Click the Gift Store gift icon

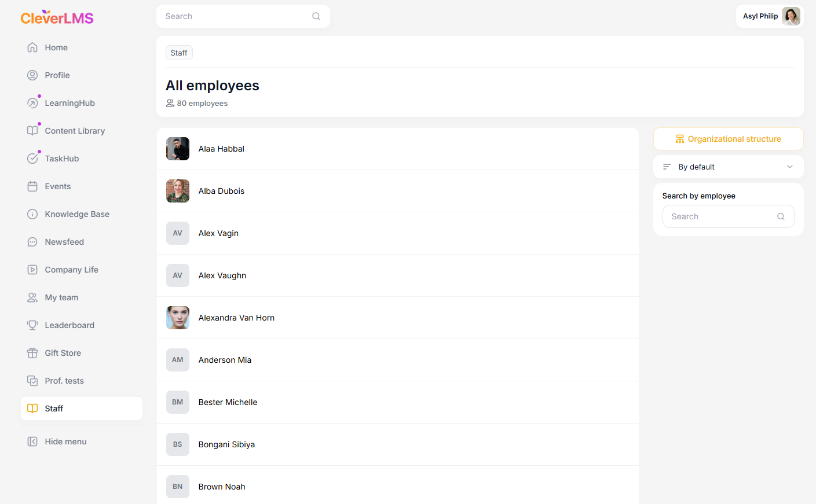[32, 353]
